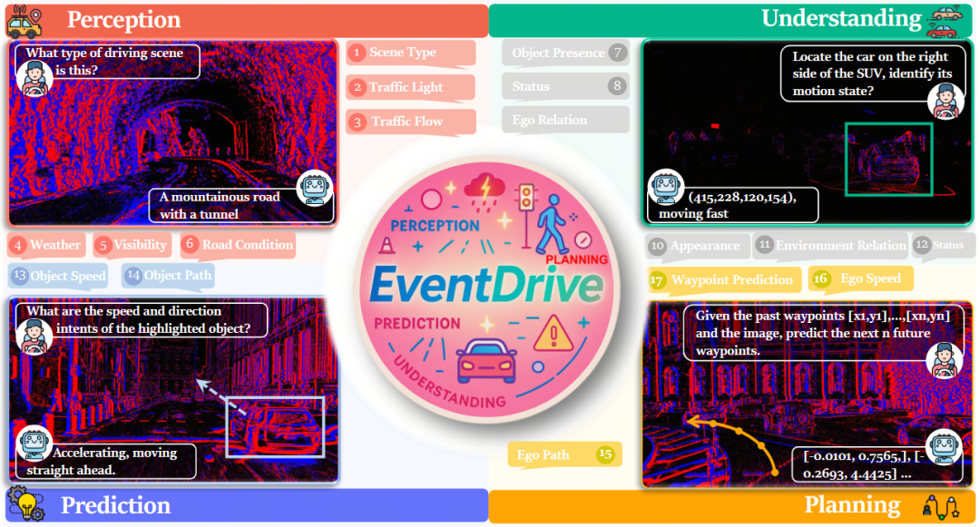980x527 pixels.
Task: Open the Planning event image with orange trajectory
Action: (x=807, y=394)
